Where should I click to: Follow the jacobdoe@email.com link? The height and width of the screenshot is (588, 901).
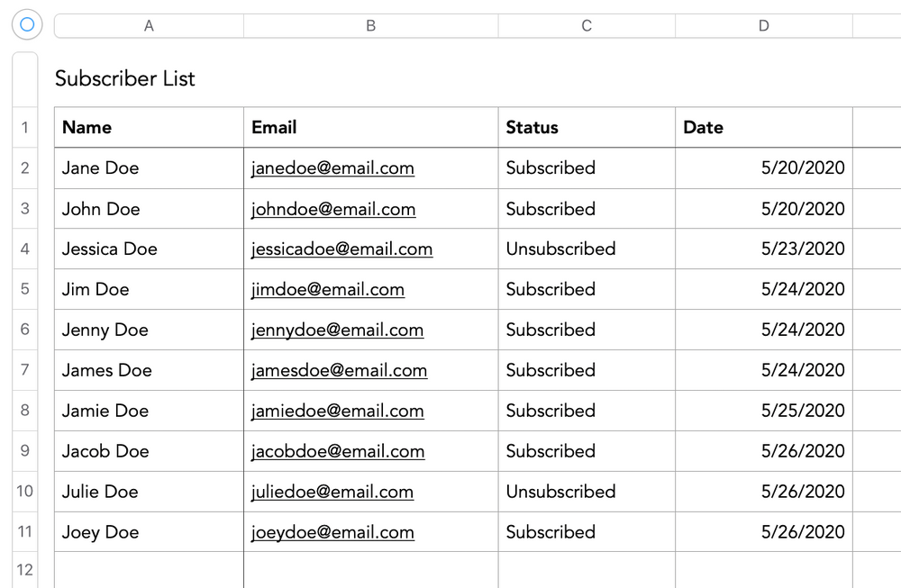pyautogui.click(x=338, y=451)
